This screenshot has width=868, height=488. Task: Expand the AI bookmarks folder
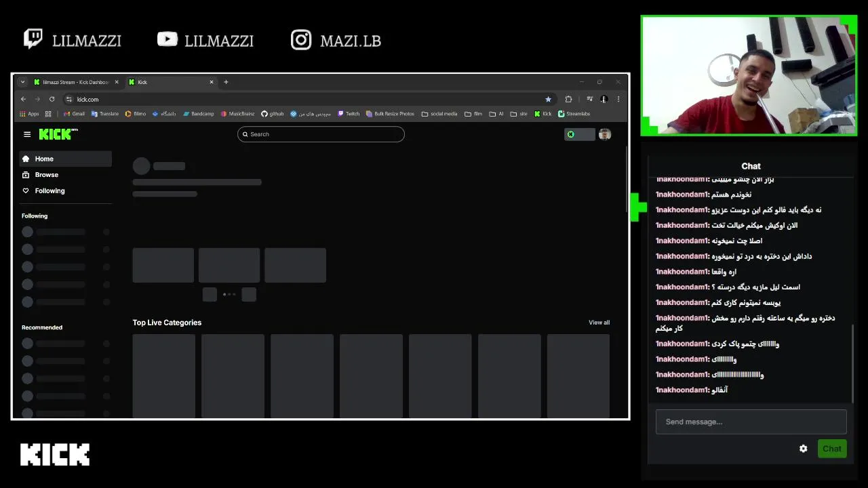[x=496, y=114]
